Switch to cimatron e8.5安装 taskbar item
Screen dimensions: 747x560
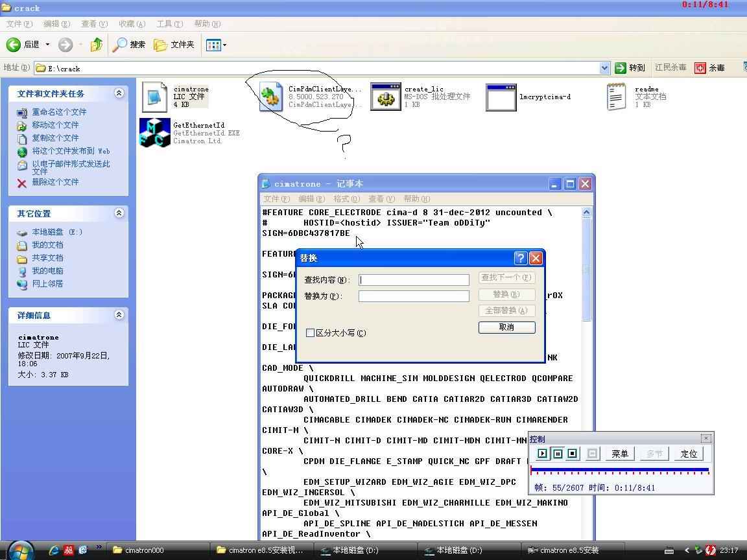point(572,550)
